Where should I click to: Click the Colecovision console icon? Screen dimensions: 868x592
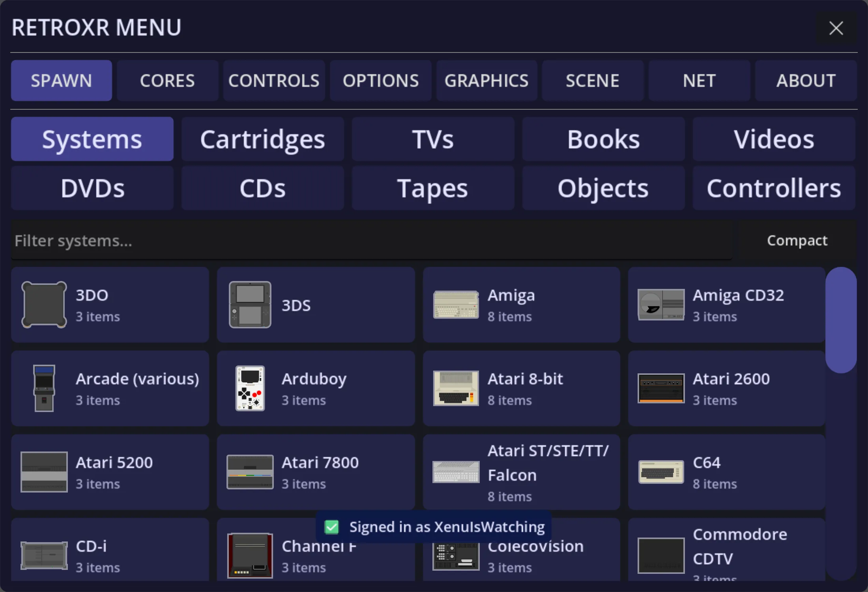pyautogui.click(x=456, y=556)
